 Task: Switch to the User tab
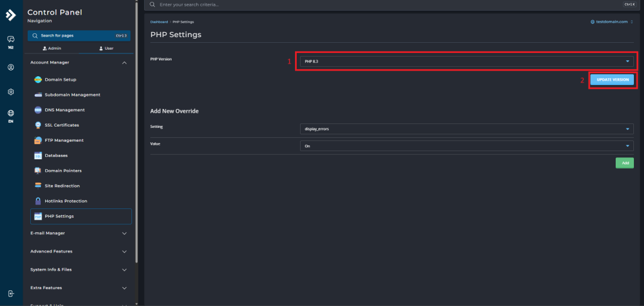click(106, 48)
